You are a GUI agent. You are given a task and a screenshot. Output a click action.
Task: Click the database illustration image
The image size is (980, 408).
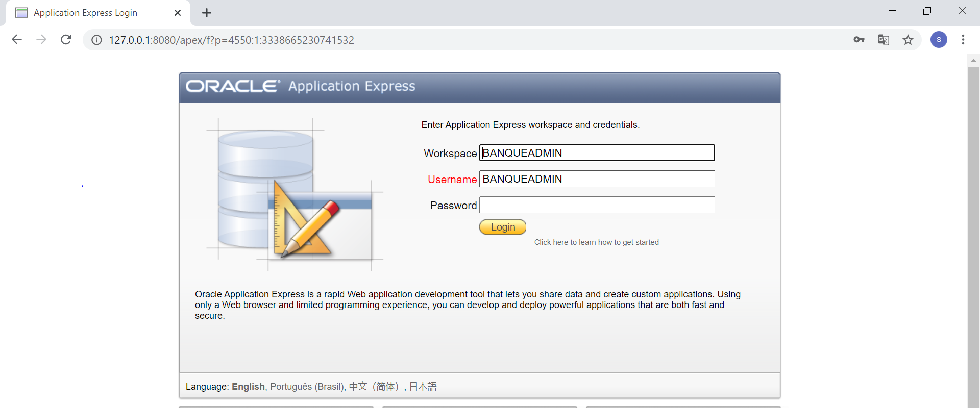295,194
